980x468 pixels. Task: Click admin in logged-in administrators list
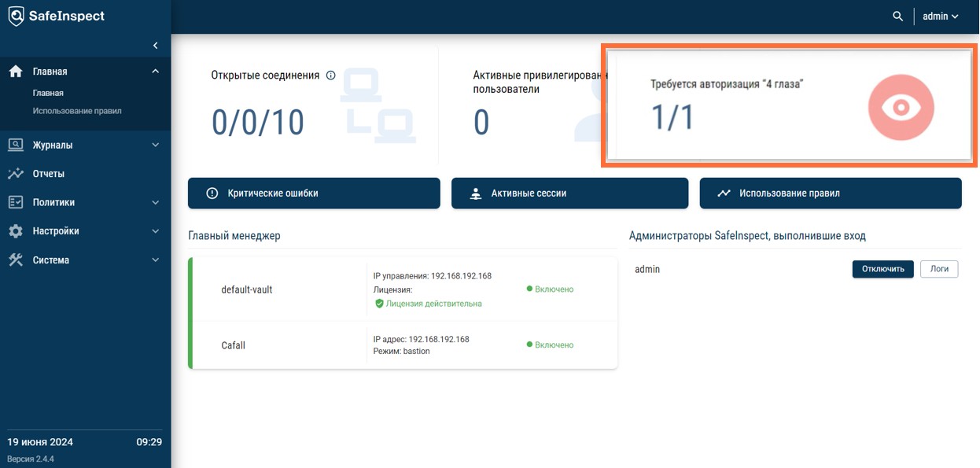tap(647, 269)
